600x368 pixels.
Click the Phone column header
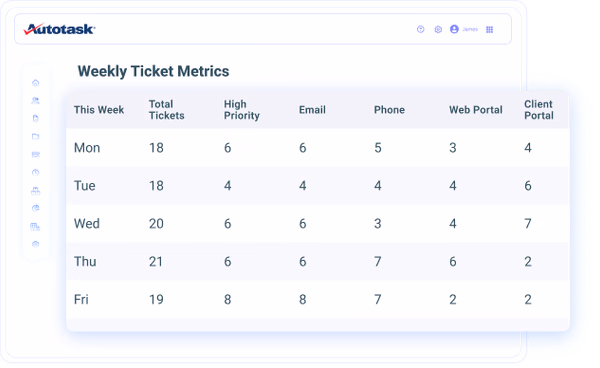[389, 110]
